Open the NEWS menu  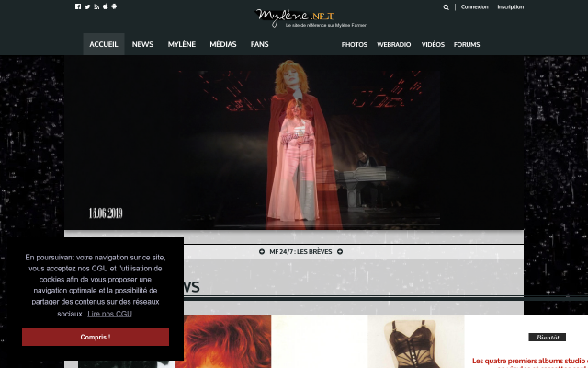pyautogui.click(x=142, y=44)
